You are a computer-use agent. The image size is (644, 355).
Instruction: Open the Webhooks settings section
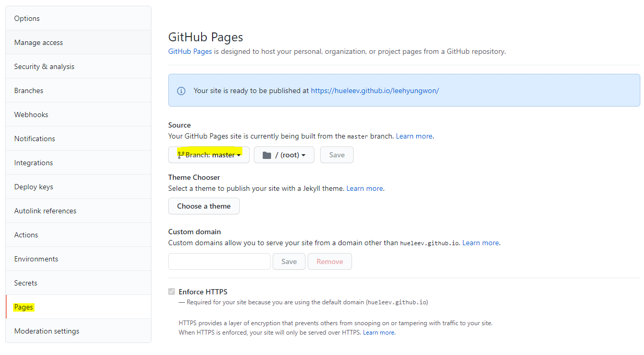(78, 114)
